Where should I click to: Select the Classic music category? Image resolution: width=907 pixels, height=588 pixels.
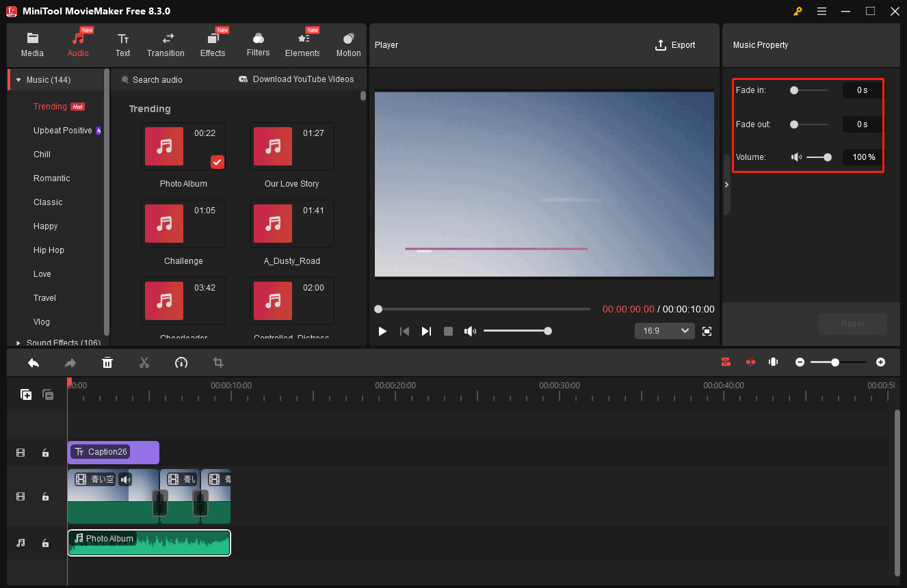[x=48, y=202]
